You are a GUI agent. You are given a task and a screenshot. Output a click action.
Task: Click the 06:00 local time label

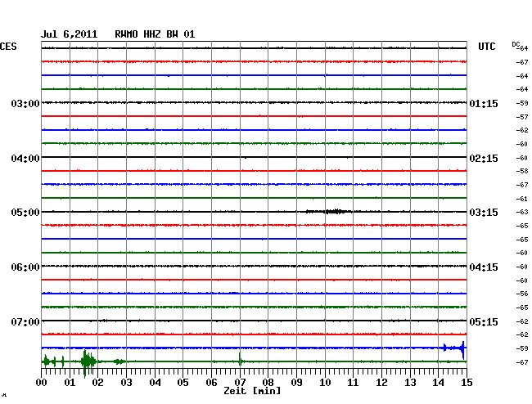click(x=25, y=267)
